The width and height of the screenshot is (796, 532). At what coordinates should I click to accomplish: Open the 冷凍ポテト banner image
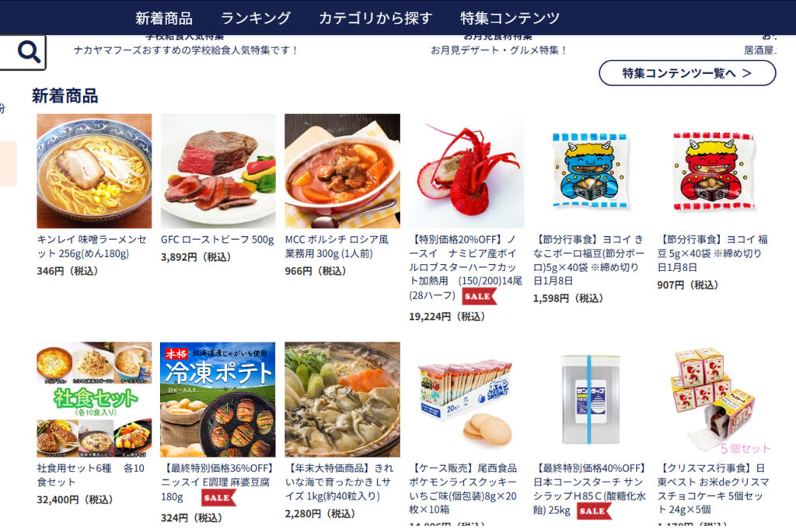click(218, 400)
